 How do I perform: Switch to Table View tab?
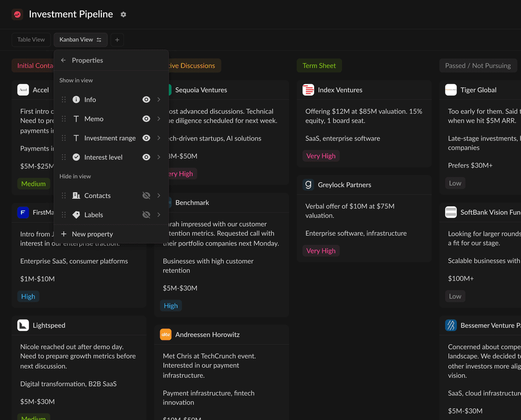(x=31, y=40)
